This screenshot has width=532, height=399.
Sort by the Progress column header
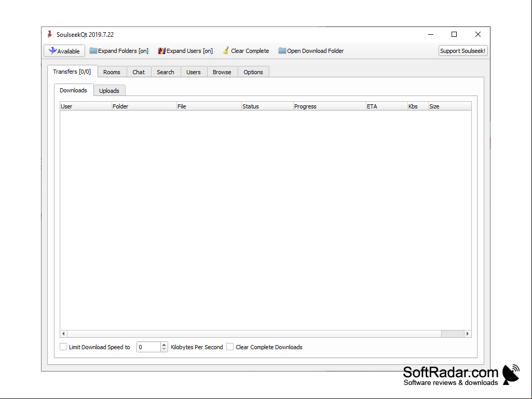pos(330,106)
